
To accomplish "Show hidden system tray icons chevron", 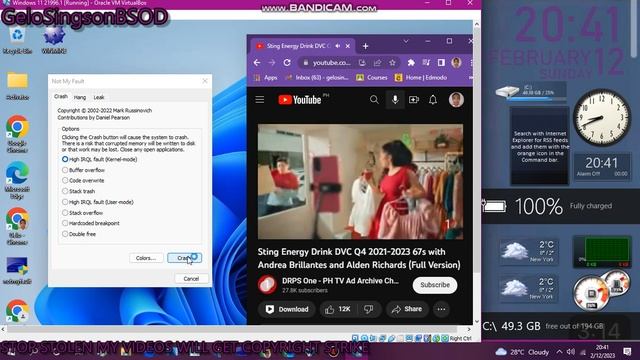I will [x=559, y=352].
